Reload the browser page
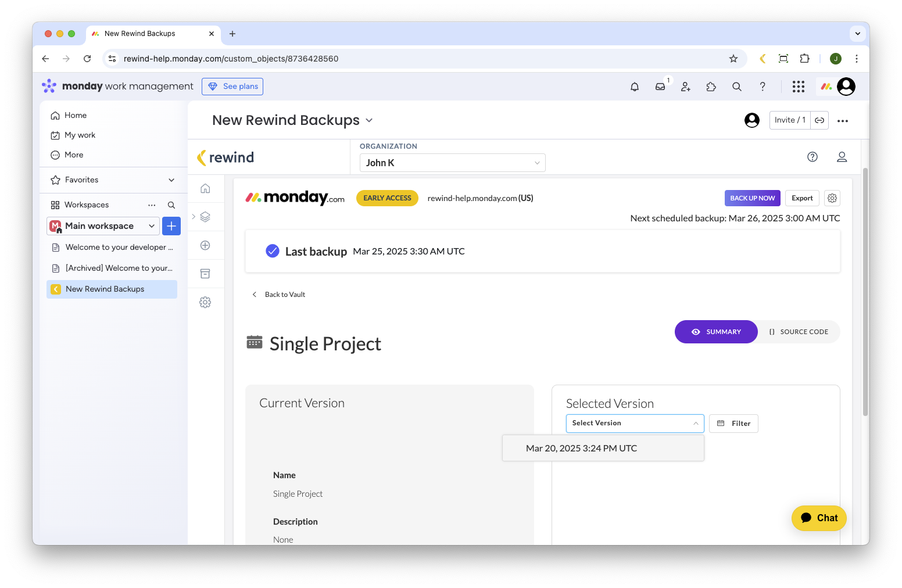Screen dimensions: 902x588 coord(87,59)
